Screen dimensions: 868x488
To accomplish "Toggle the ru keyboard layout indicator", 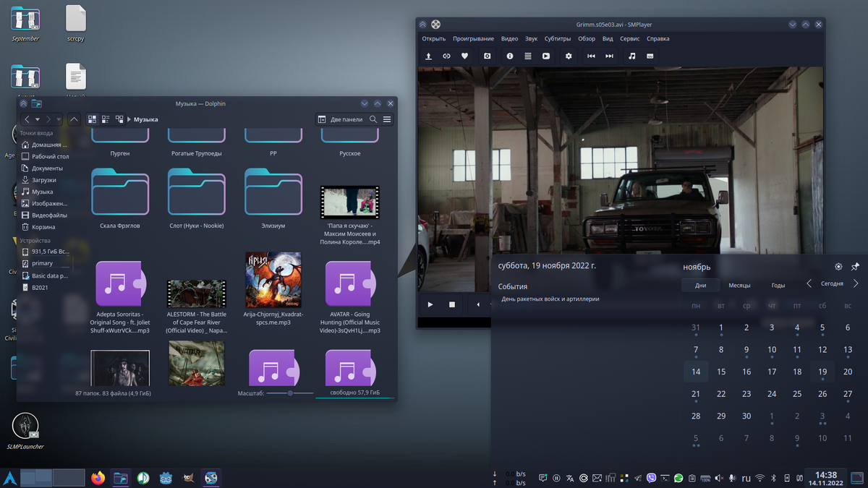I will click(x=746, y=478).
